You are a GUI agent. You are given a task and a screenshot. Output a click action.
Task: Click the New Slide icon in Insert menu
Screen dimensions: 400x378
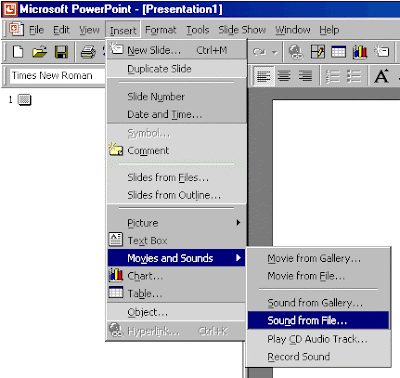116,48
